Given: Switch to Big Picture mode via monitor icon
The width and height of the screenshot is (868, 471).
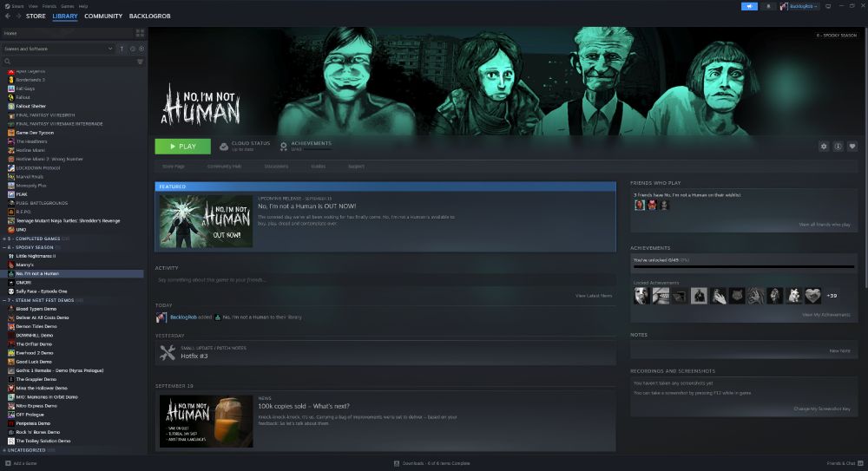Looking at the screenshot, I should point(828,6).
